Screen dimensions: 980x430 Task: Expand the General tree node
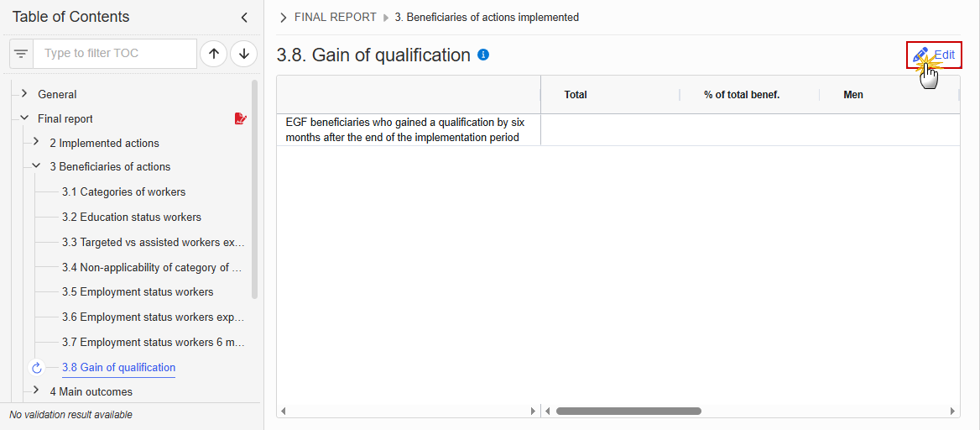(x=23, y=93)
